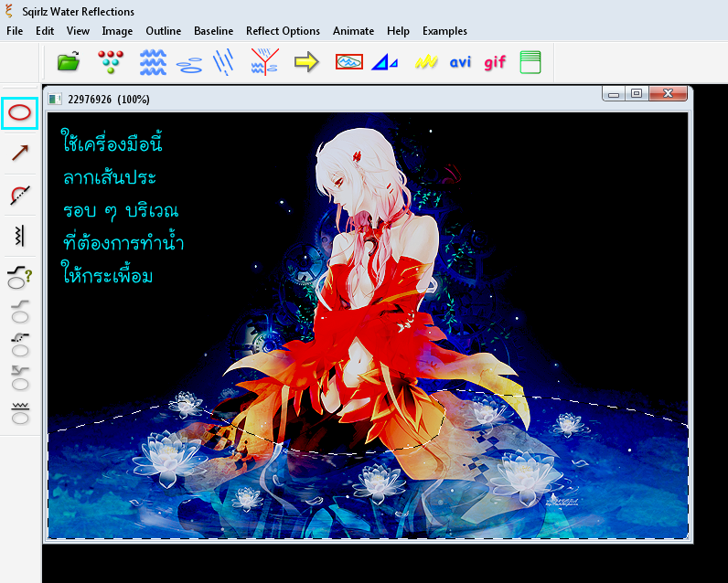This screenshot has width=728, height=583.
Task: Open the Reflect Options menu
Action: click(x=283, y=31)
